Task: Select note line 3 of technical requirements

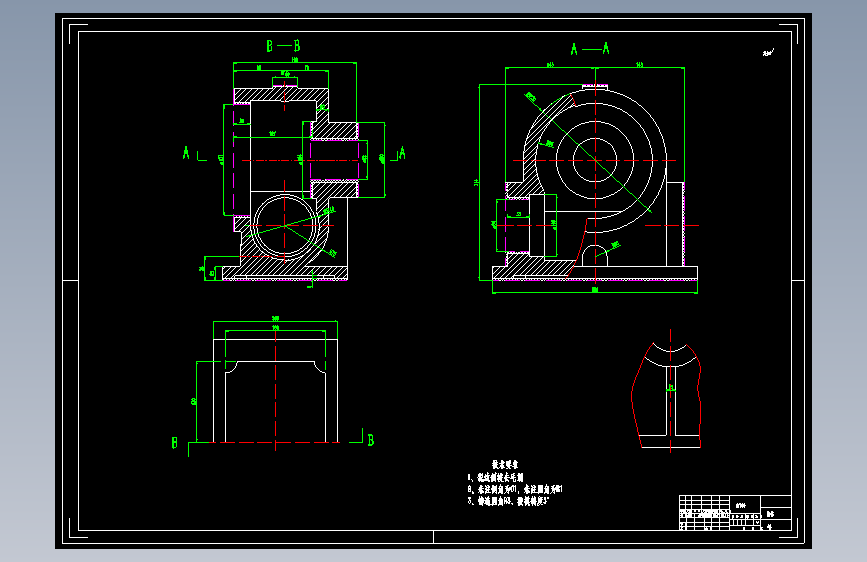Action: click(x=508, y=501)
